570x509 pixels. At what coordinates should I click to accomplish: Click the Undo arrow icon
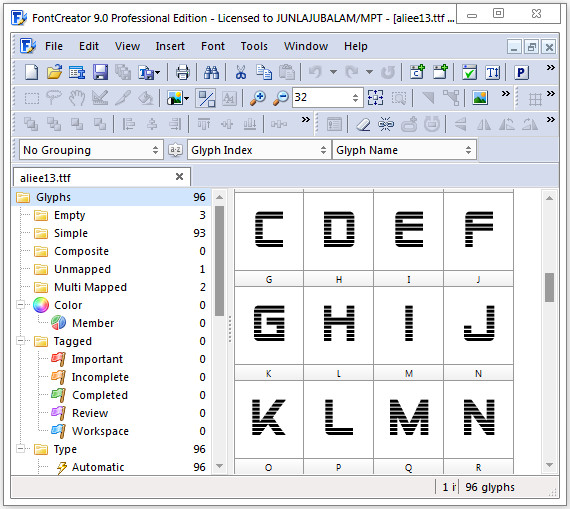pos(315,72)
